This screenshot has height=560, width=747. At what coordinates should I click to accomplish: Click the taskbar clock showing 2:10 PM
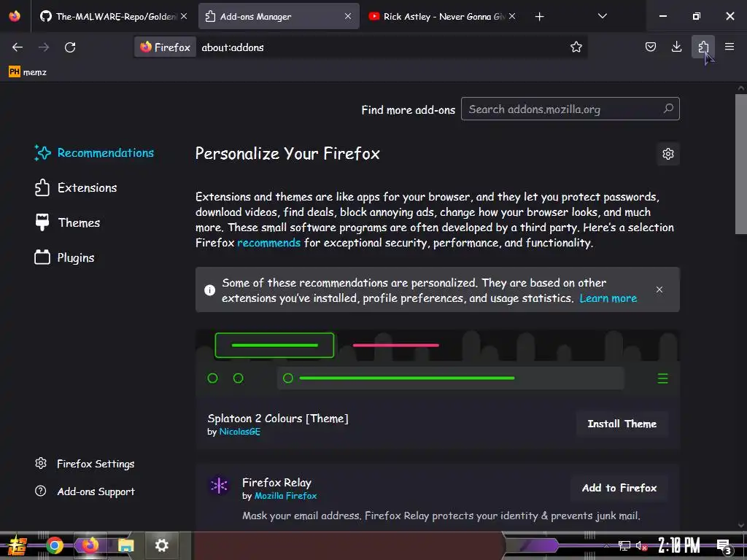pyautogui.click(x=679, y=545)
